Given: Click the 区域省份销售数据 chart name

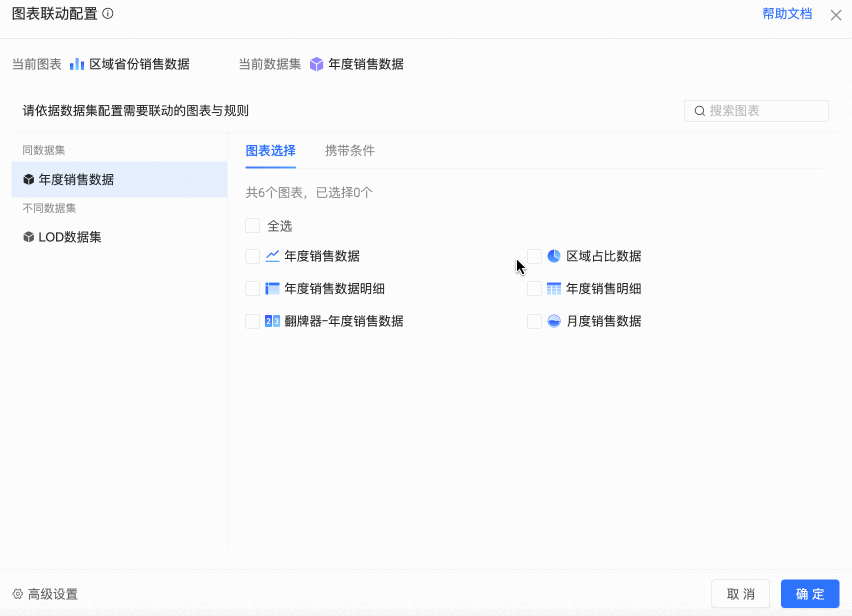Looking at the screenshot, I should tap(139, 64).
